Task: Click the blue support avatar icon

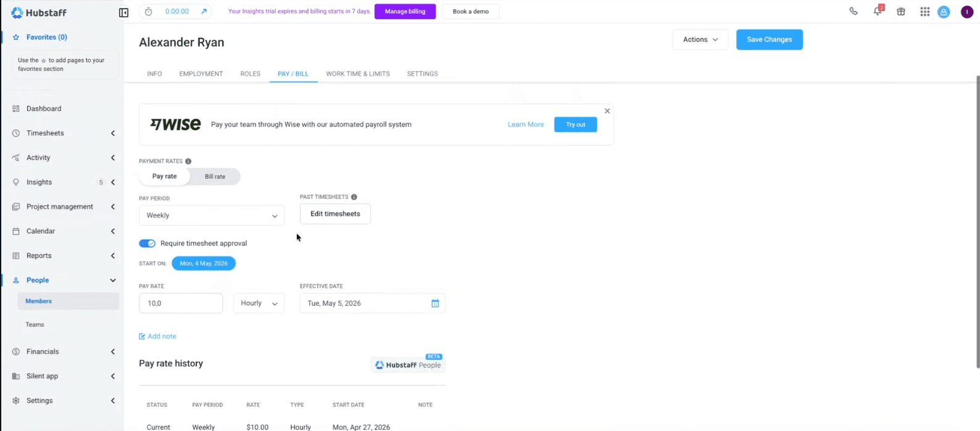Action: 944,12
